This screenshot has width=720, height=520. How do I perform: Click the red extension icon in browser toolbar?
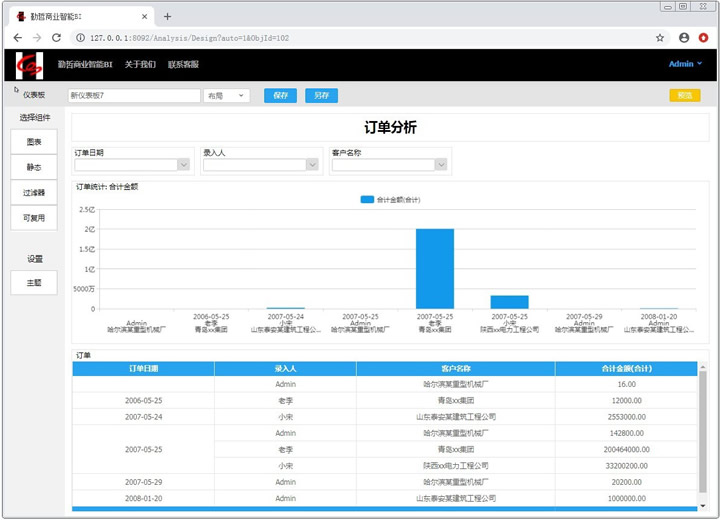703,37
